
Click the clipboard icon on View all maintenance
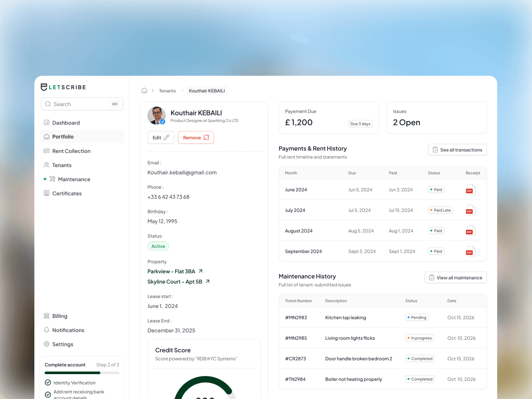click(x=432, y=278)
